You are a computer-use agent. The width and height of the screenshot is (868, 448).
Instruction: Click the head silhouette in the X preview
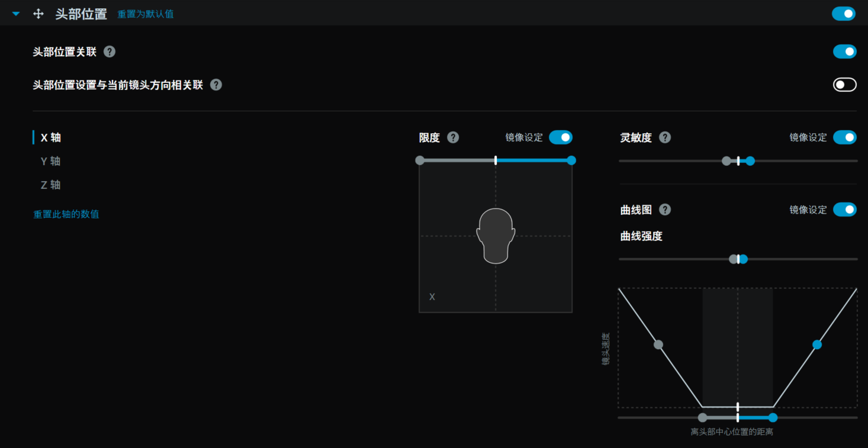point(496,236)
